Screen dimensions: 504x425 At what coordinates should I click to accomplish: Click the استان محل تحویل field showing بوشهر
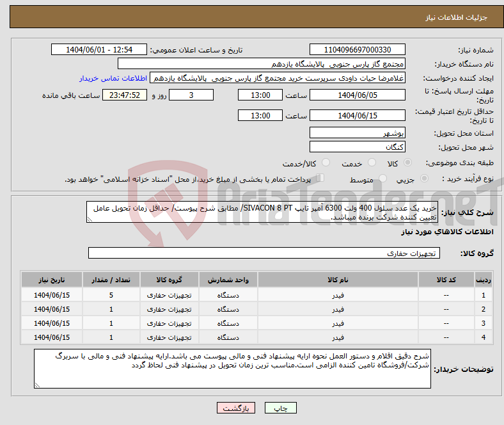[x=357, y=133]
